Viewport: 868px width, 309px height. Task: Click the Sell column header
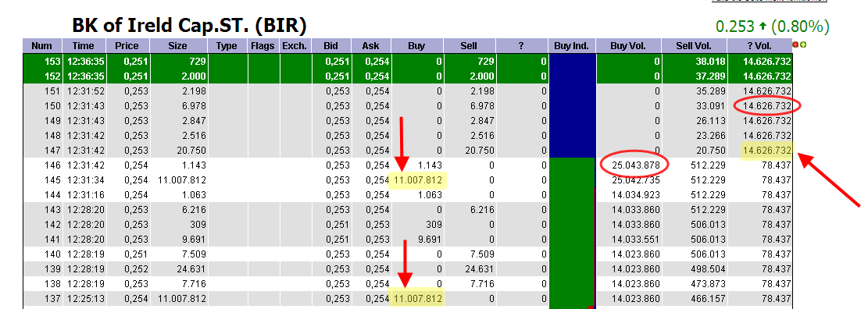469,46
